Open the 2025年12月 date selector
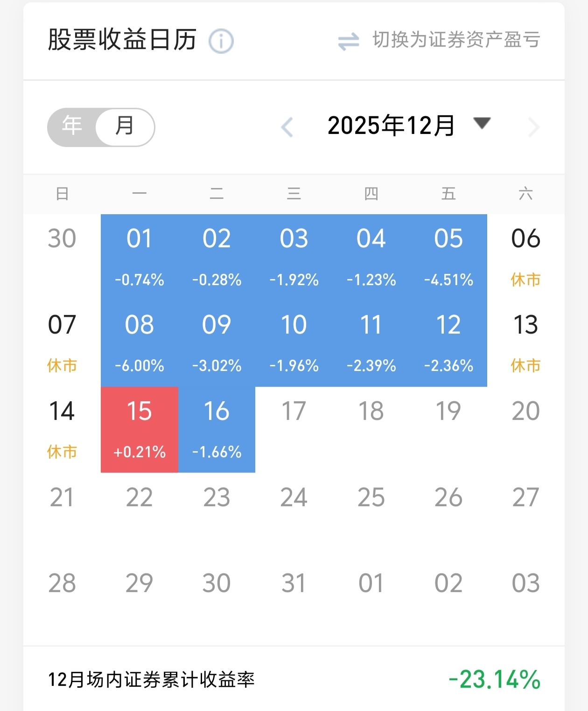588x711 pixels. (x=391, y=126)
